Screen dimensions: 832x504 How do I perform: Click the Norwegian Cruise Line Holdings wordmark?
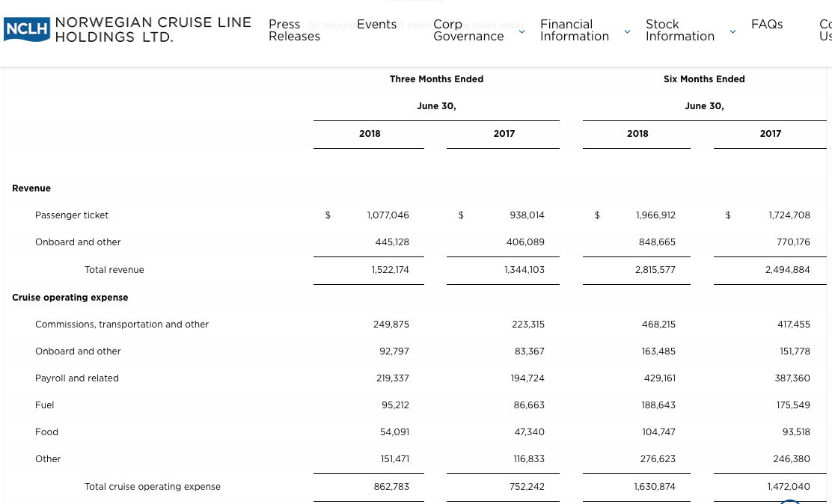click(x=153, y=30)
